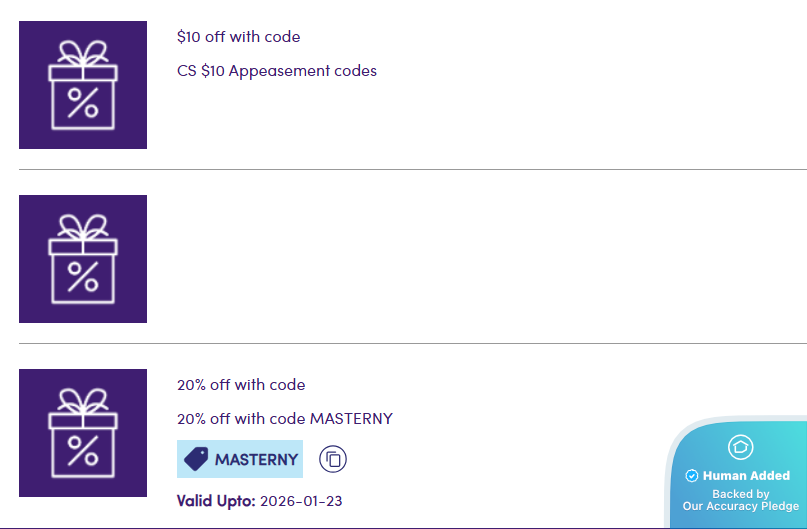Open the "Our Accuracy Pledge" link

pos(741,506)
